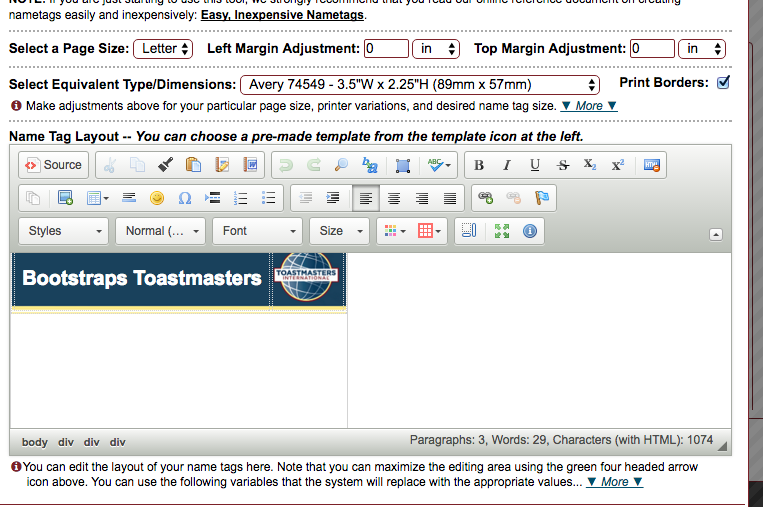Open the Smiley emoticon picker
The height and width of the screenshot is (507, 763).
click(157, 198)
